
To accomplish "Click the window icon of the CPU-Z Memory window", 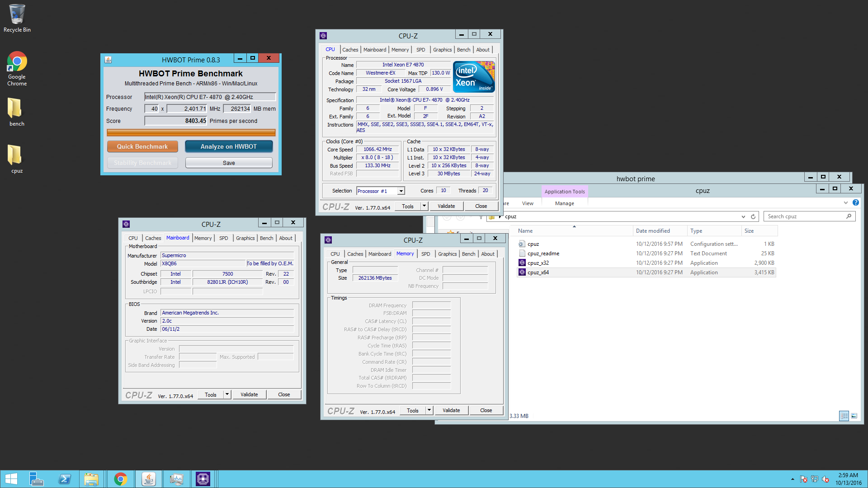I will (x=328, y=240).
